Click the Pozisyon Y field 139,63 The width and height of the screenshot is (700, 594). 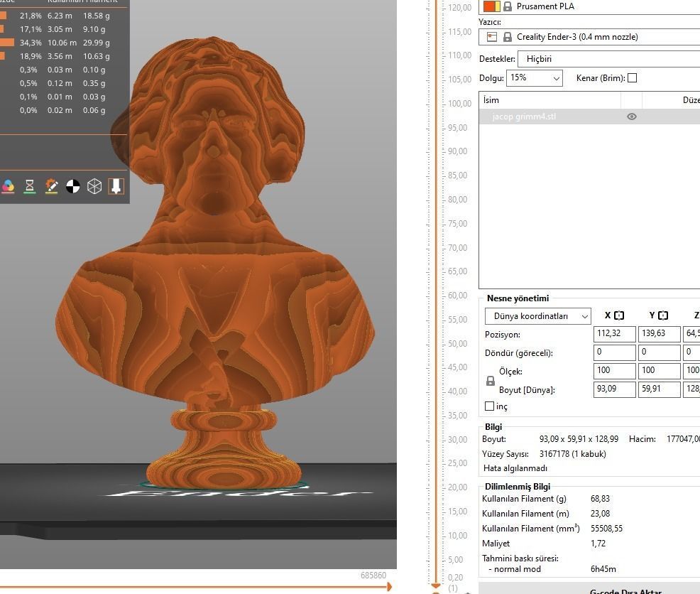[659, 334]
